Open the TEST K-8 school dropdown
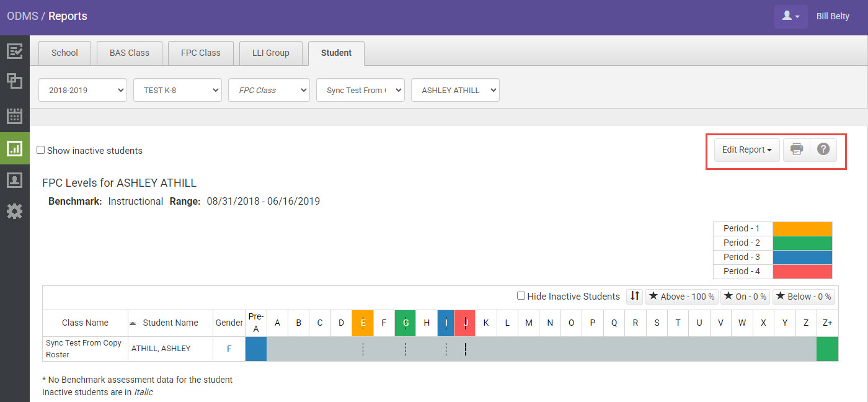 pyautogui.click(x=177, y=90)
